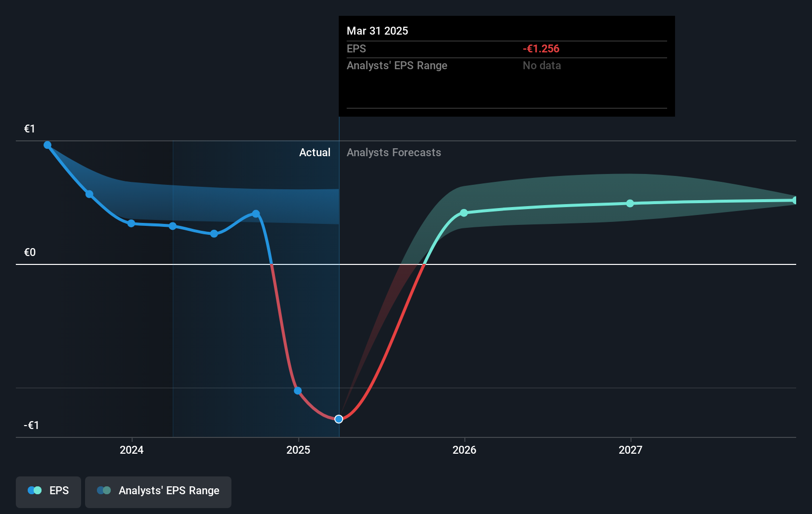Click the 2024 x-axis label

tap(132, 450)
